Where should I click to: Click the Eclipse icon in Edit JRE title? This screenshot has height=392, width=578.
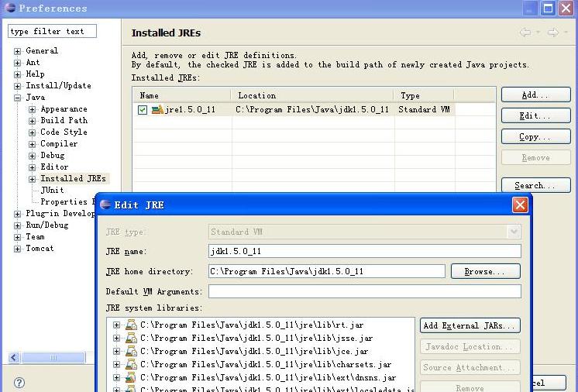pyautogui.click(x=105, y=205)
